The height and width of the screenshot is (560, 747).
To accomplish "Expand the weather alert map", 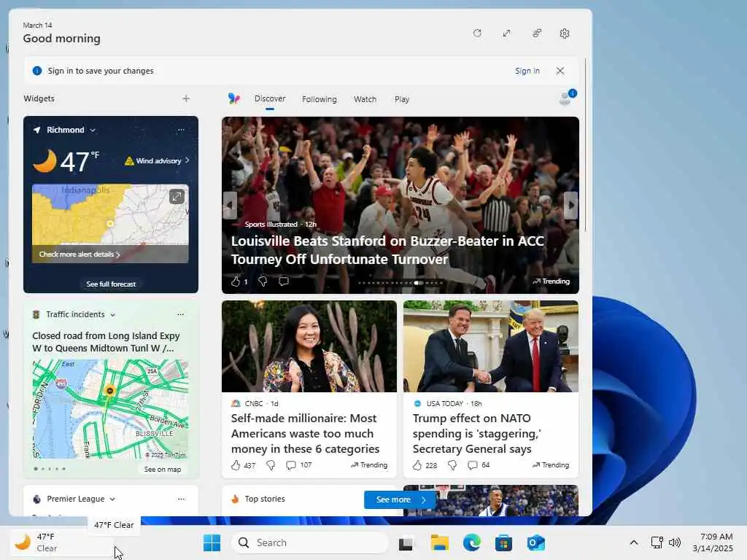I will [177, 196].
